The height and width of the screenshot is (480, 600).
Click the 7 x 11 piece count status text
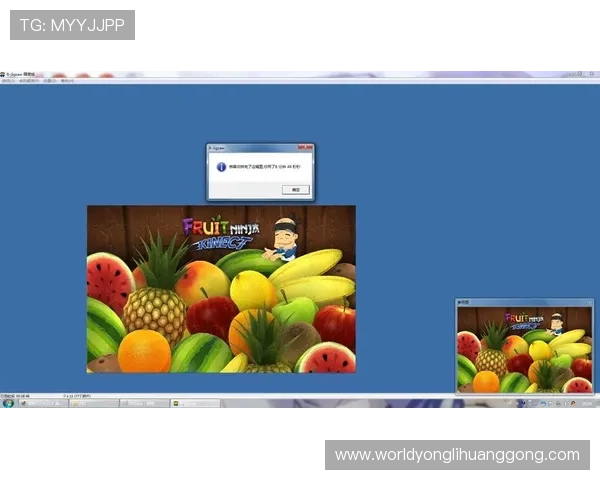click(77, 396)
